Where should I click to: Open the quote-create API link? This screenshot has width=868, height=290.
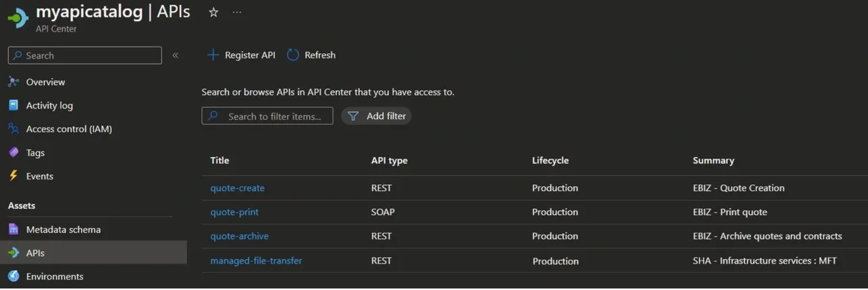coord(237,188)
